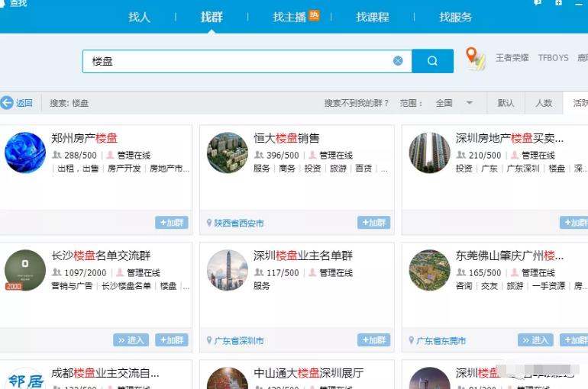Sort results by 人数

pos(544,103)
